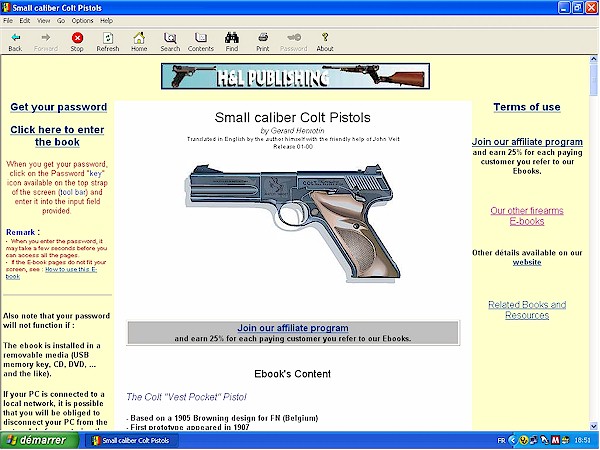Click the Password key icon
This screenshot has width=600, height=450.
pyautogui.click(x=294, y=38)
